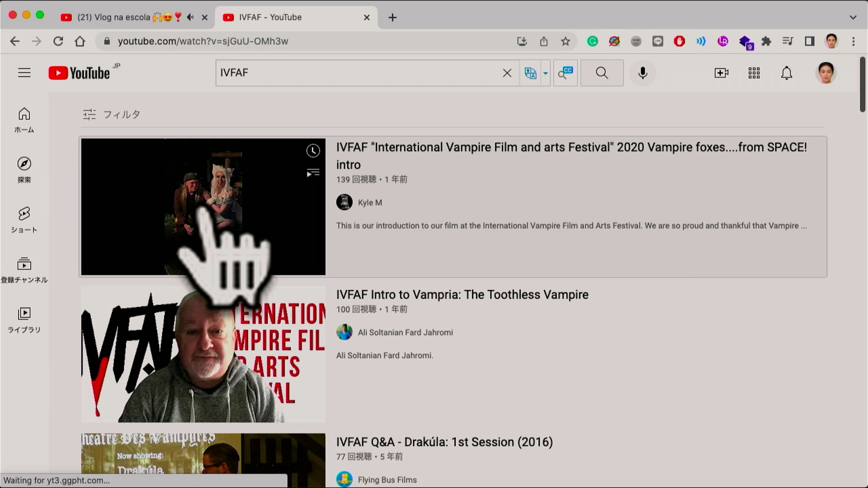Click the CC subtitle search icon
Viewport: 868px width, 488px height.
click(x=565, y=73)
